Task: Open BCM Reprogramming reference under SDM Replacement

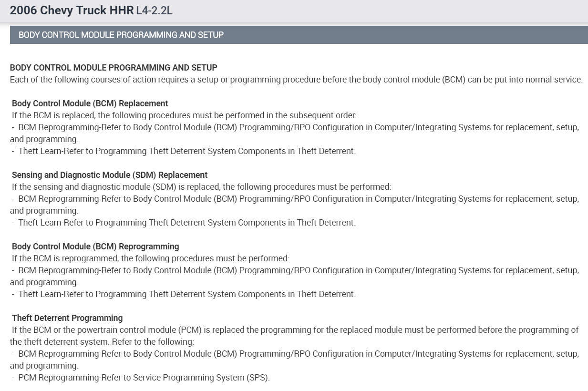Action: (x=299, y=199)
